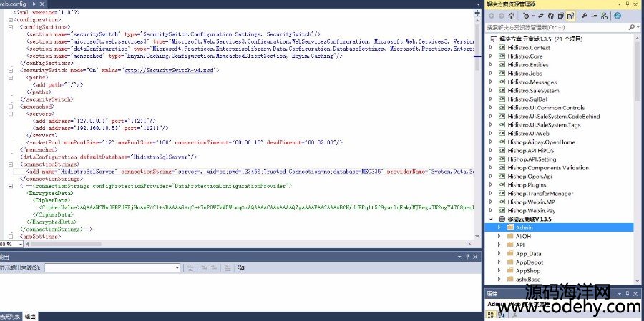
Task: Open Solution Explorer window position dropdown arrow
Action: point(620,4)
